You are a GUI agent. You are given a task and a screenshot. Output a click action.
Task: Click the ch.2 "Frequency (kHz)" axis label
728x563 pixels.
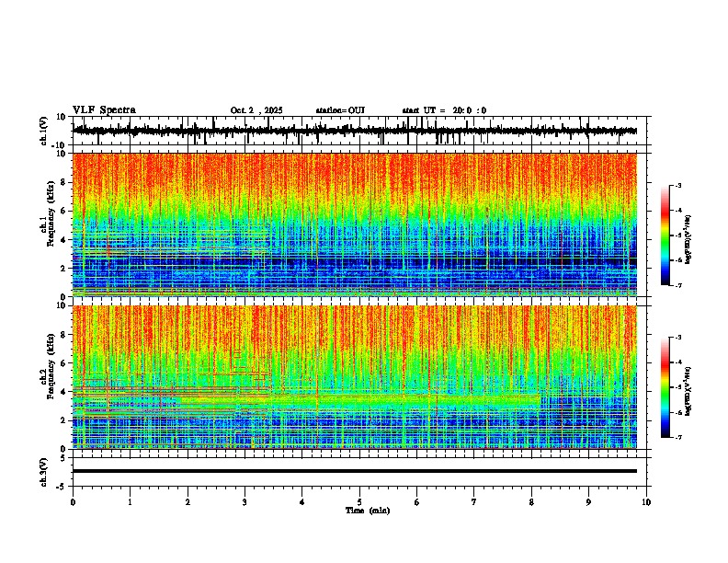(x=51, y=366)
